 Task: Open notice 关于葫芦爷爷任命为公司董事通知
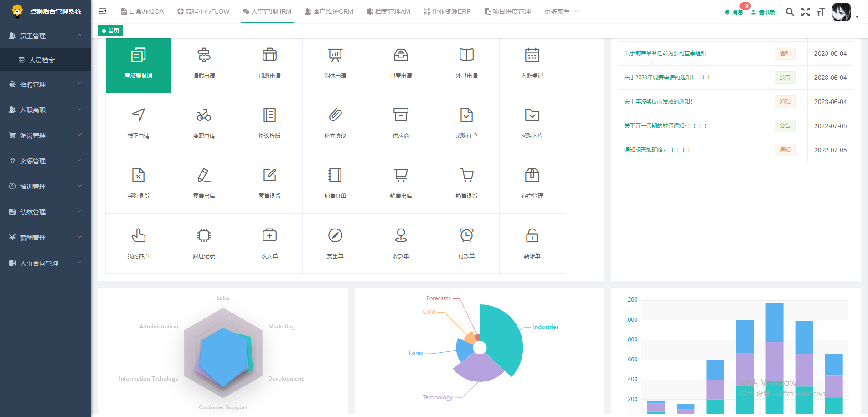(x=665, y=53)
